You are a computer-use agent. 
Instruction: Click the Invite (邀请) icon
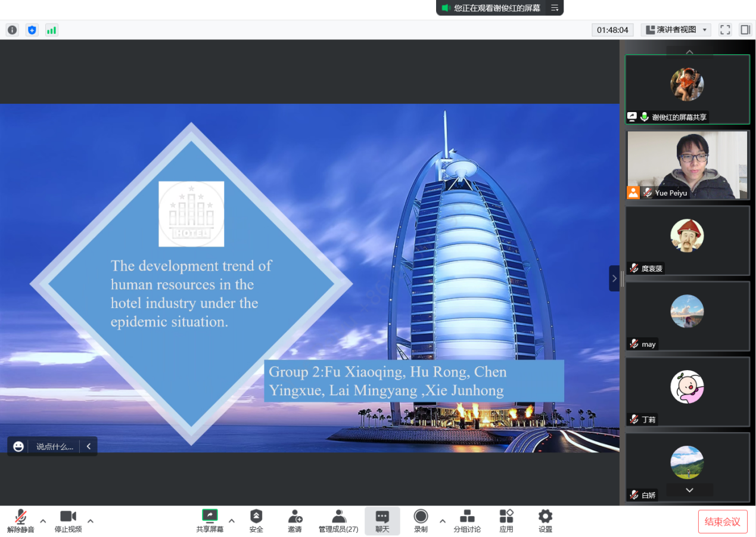[295, 520]
